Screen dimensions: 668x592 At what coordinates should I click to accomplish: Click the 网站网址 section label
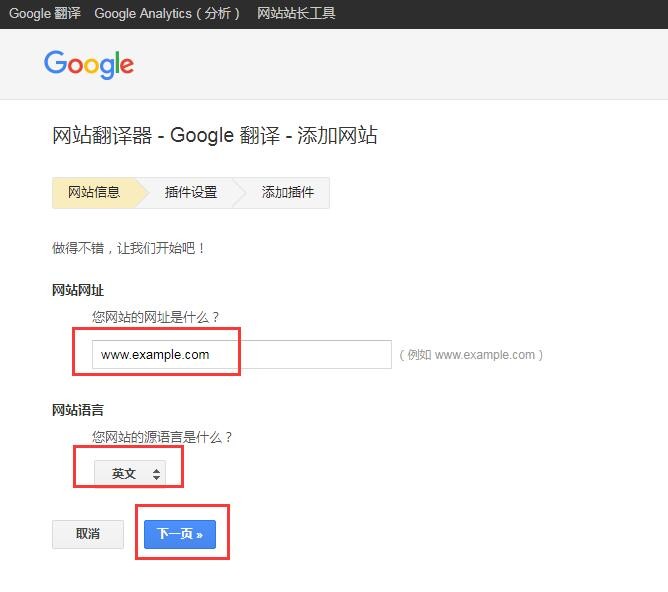tap(78, 290)
